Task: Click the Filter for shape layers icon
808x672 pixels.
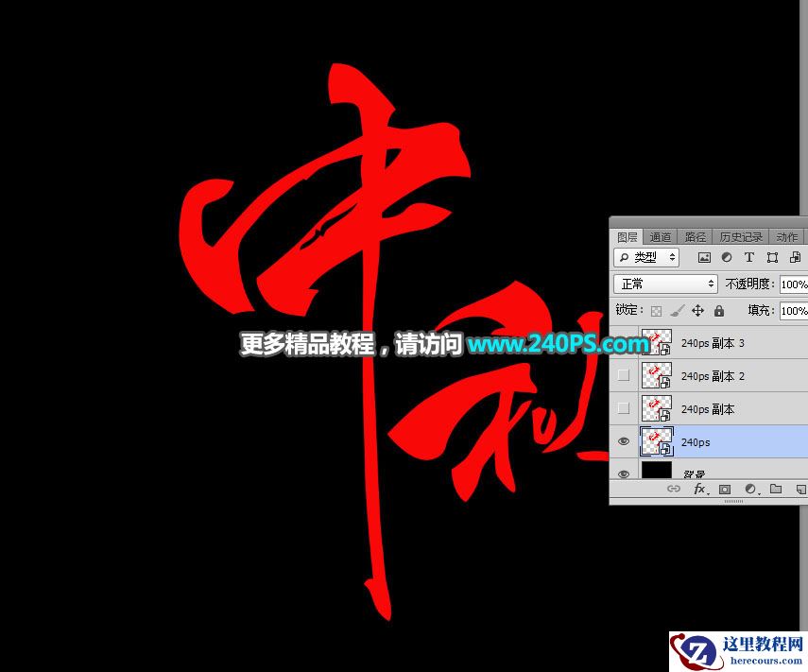Action: (x=774, y=257)
